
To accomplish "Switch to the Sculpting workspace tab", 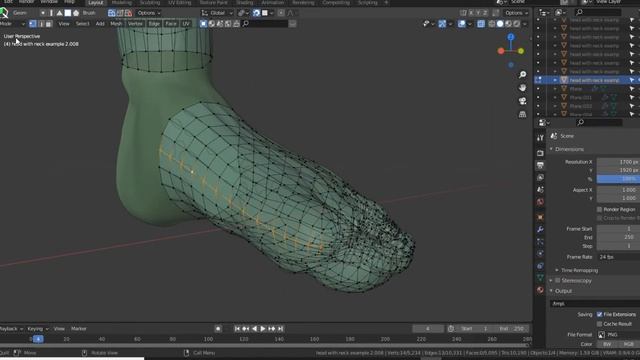I will (x=150, y=3).
